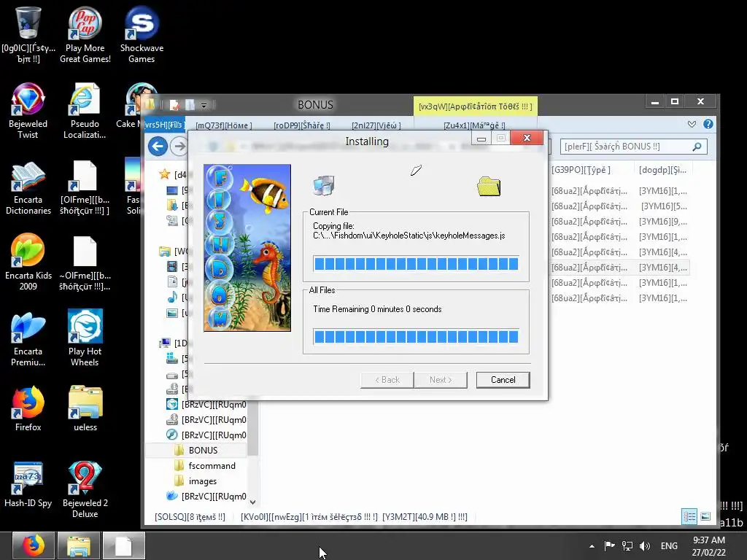Click the "40.9 MB" status bar text

click(x=425, y=517)
